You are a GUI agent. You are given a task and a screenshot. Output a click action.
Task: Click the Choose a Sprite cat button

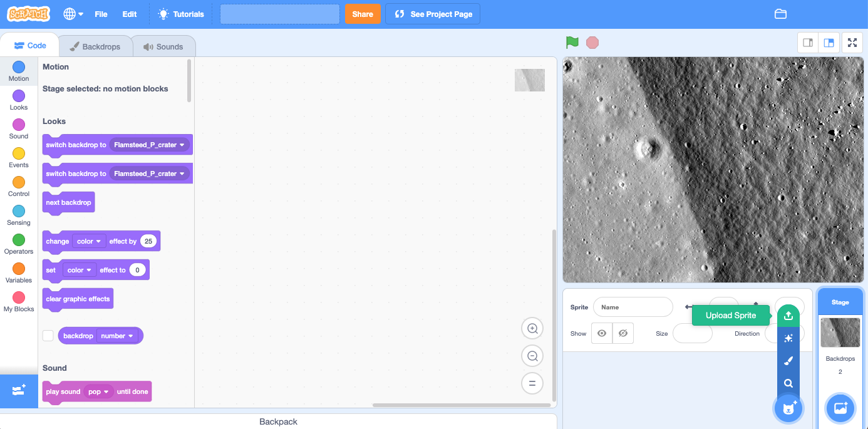(x=788, y=409)
